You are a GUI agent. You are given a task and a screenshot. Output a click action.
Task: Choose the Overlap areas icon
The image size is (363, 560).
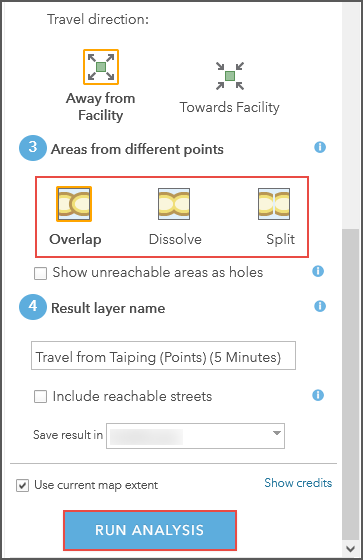[x=74, y=204]
